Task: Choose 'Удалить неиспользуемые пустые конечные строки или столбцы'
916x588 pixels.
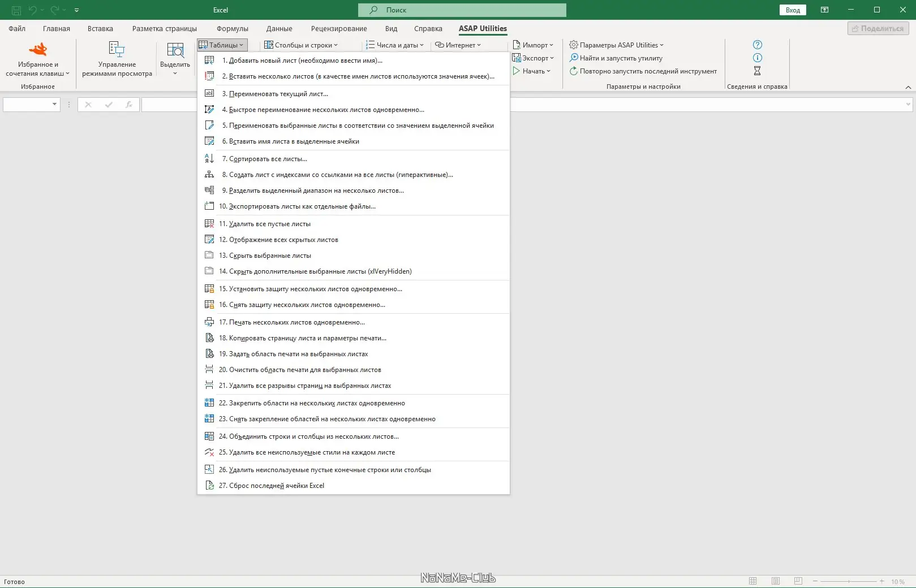Action: click(x=354, y=470)
